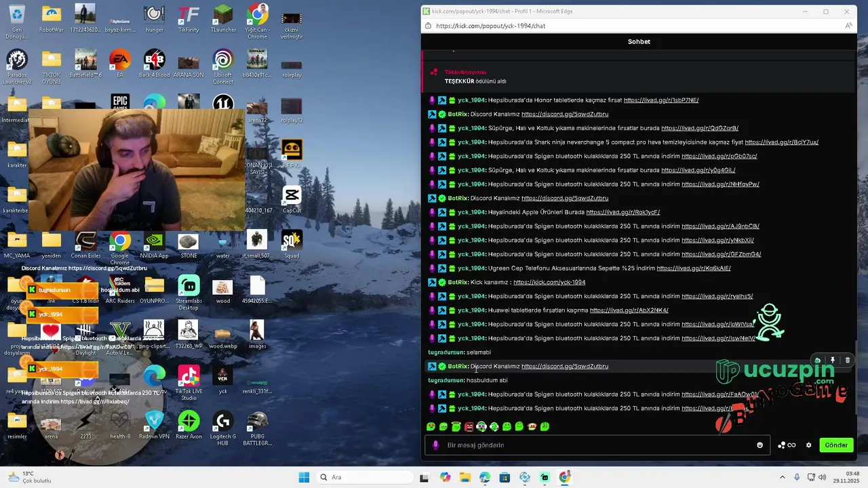The width and height of the screenshot is (868, 488).
Task: Send the message with the Gönder button
Action: pyautogui.click(x=835, y=445)
